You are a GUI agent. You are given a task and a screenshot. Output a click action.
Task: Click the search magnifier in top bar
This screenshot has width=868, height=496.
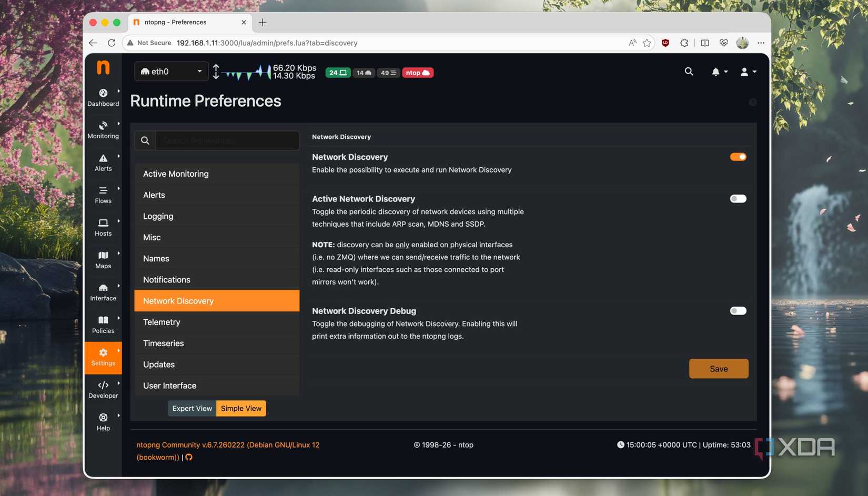click(x=689, y=72)
